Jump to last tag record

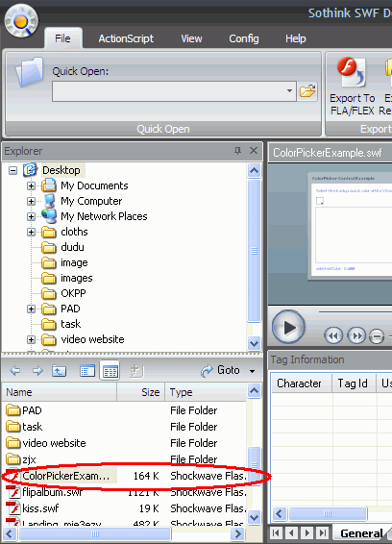(323, 532)
